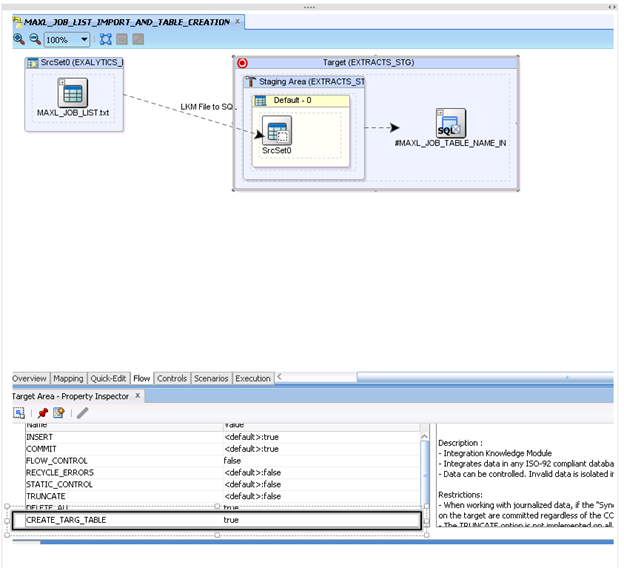Switch to the Mapping tab

[68, 379]
